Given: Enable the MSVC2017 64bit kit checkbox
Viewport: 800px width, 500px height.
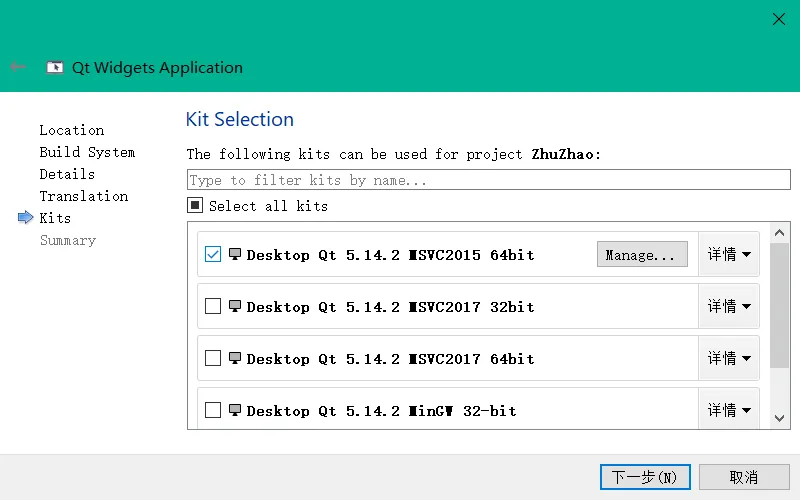Looking at the screenshot, I should point(213,358).
